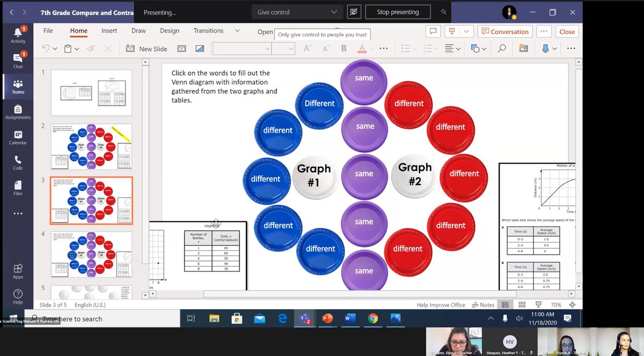
Task: Expand the Paste options arrow
Action: [x=77, y=49]
